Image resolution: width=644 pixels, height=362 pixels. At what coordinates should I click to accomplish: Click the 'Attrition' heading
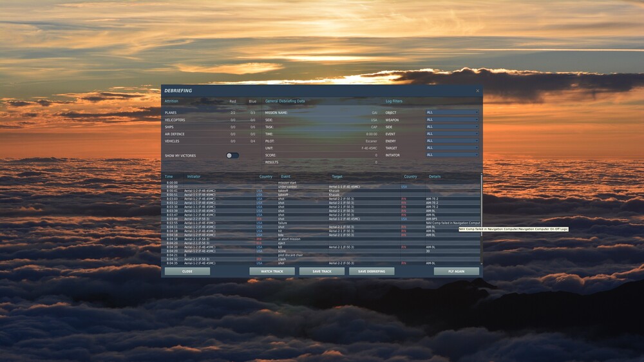tap(171, 101)
